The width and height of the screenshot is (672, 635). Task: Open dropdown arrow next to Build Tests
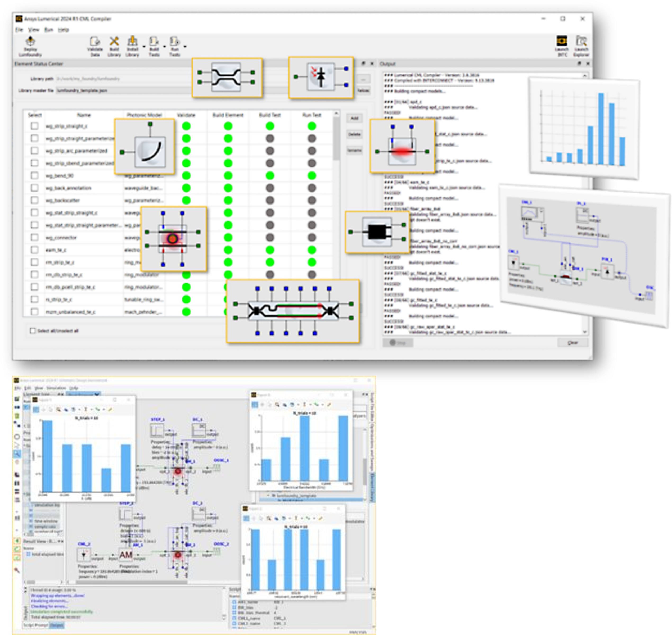[165, 46]
